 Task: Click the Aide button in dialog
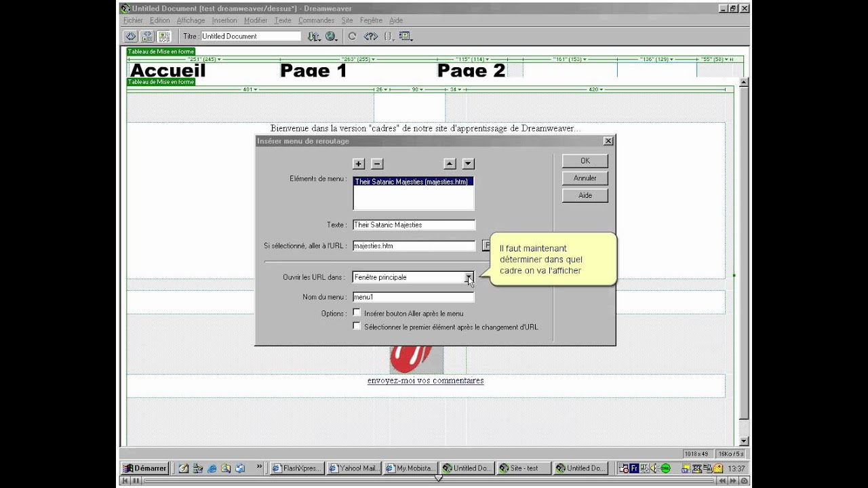click(585, 195)
